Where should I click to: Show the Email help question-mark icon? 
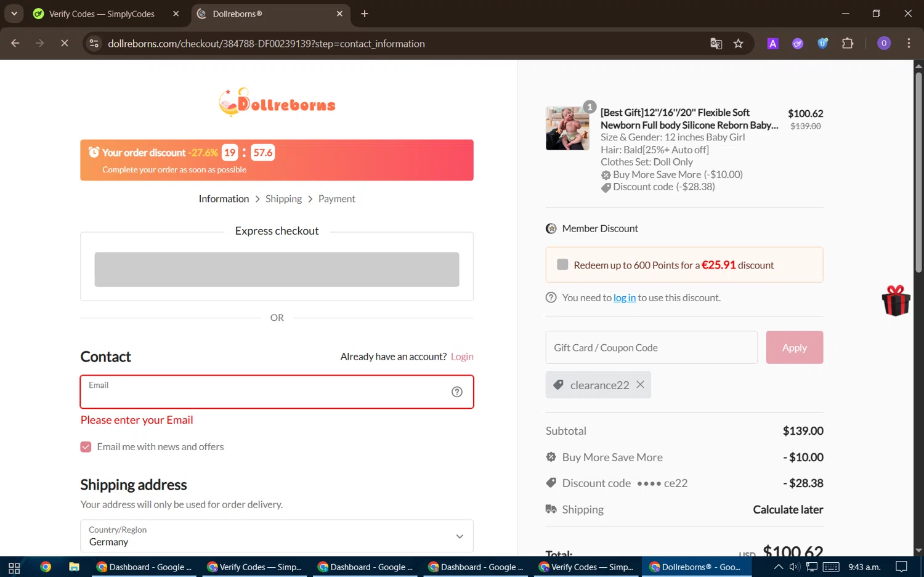pos(457,392)
